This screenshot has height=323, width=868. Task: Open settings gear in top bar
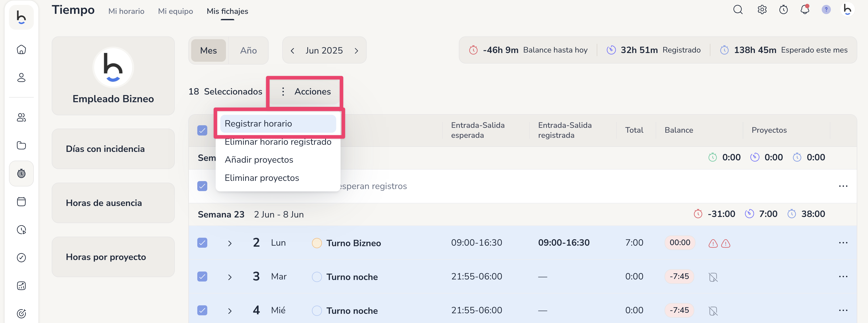click(x=762, y=10)
